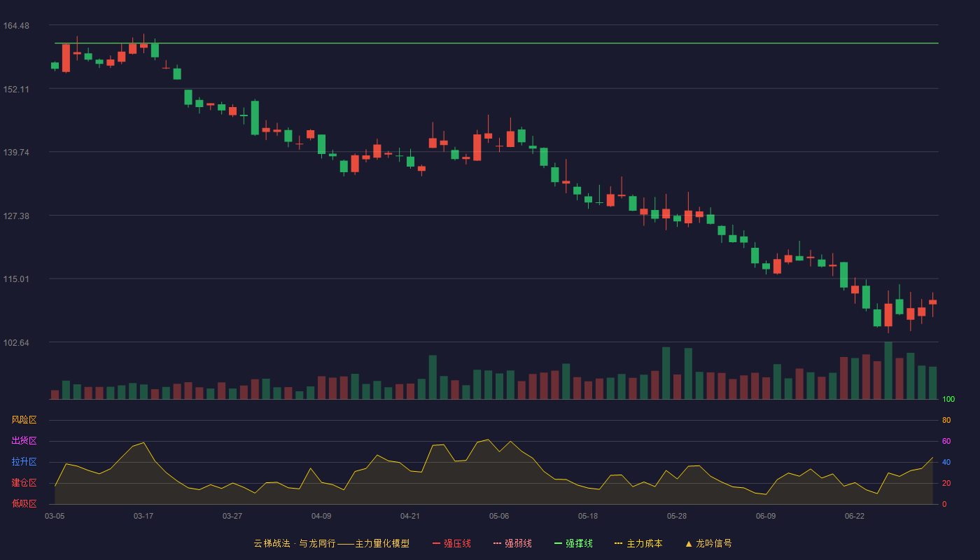Toggle the 强撑线 legend entry
980x560 pixels.
click(573, 543)
